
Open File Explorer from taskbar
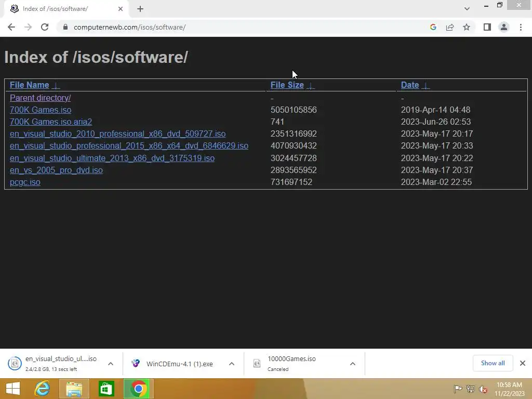point(74,389)
